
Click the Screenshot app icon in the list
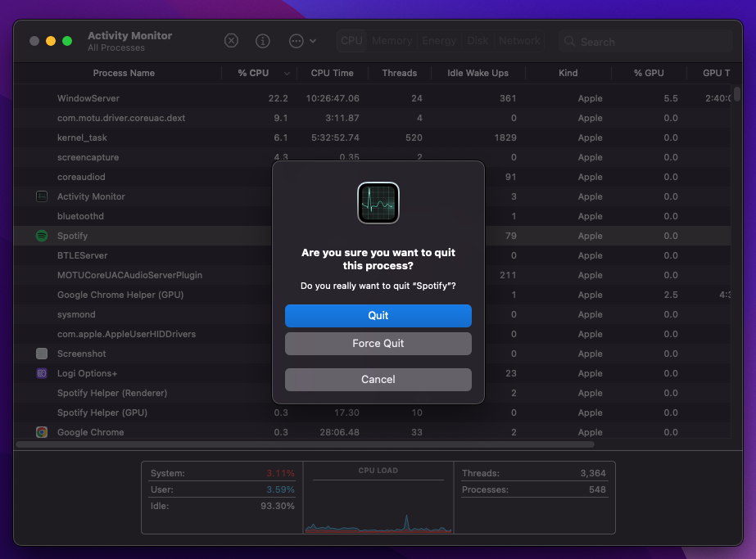[42, 354]
